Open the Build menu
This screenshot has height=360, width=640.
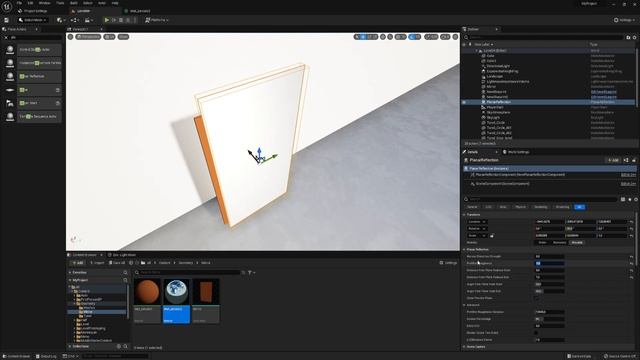[x=74, y=3]
